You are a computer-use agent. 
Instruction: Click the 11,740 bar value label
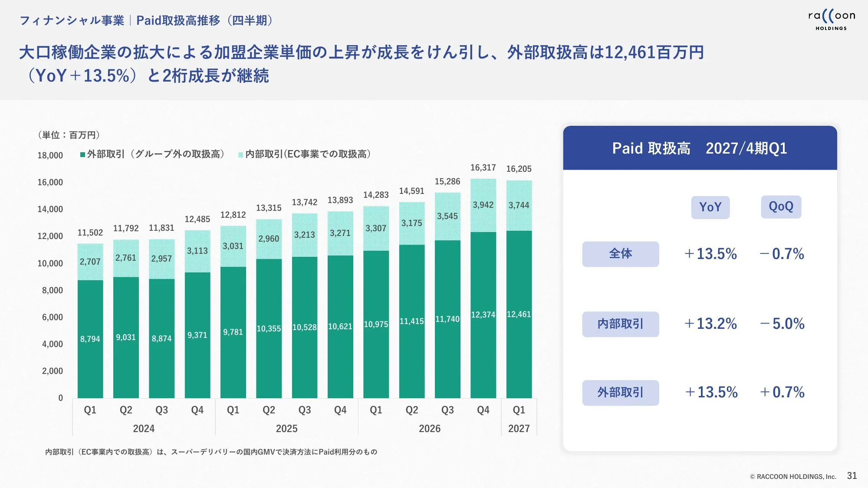pyautogui.click(x=447, y=319)
